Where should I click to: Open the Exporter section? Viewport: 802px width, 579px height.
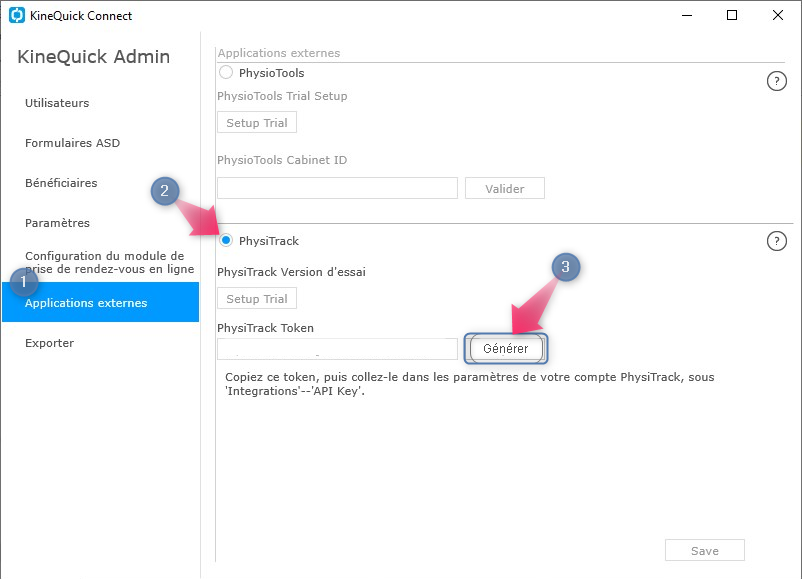click(x=50, y=343)
